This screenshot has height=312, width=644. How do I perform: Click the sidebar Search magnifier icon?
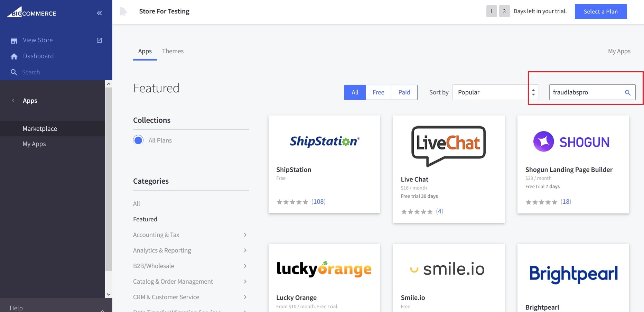(14, 72)
